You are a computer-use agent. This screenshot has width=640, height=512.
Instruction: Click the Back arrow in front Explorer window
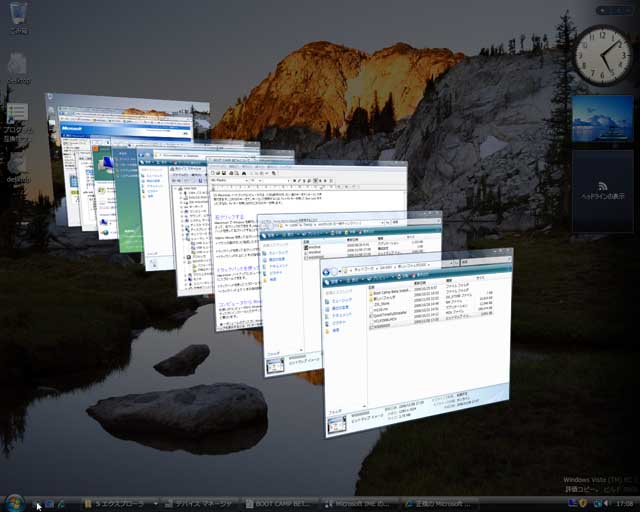[326, 272]
